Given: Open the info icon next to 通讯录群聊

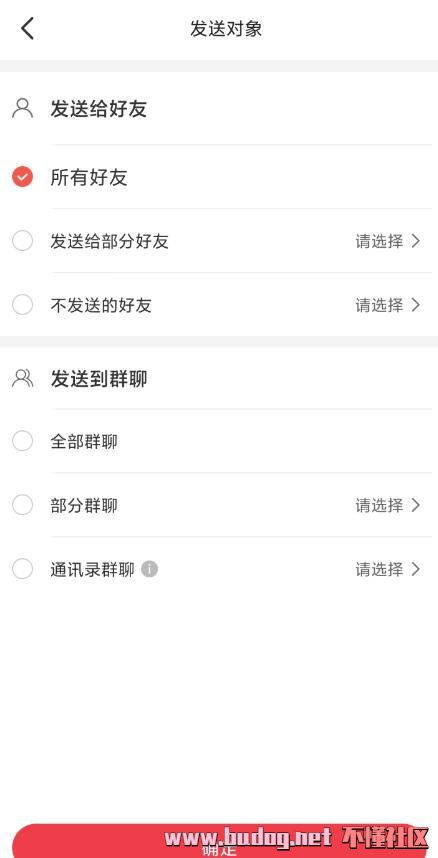Looking at the screenshot, I should [x=149, y=569].
